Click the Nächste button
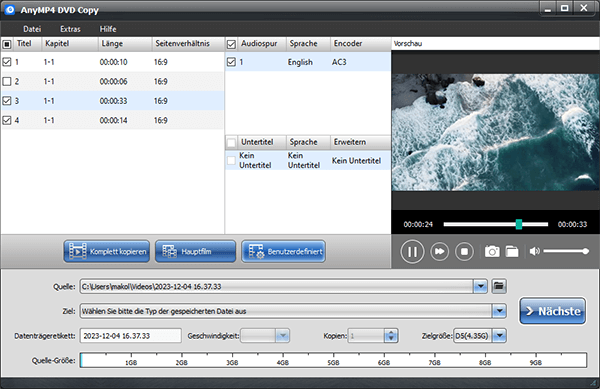 point(553,311)
